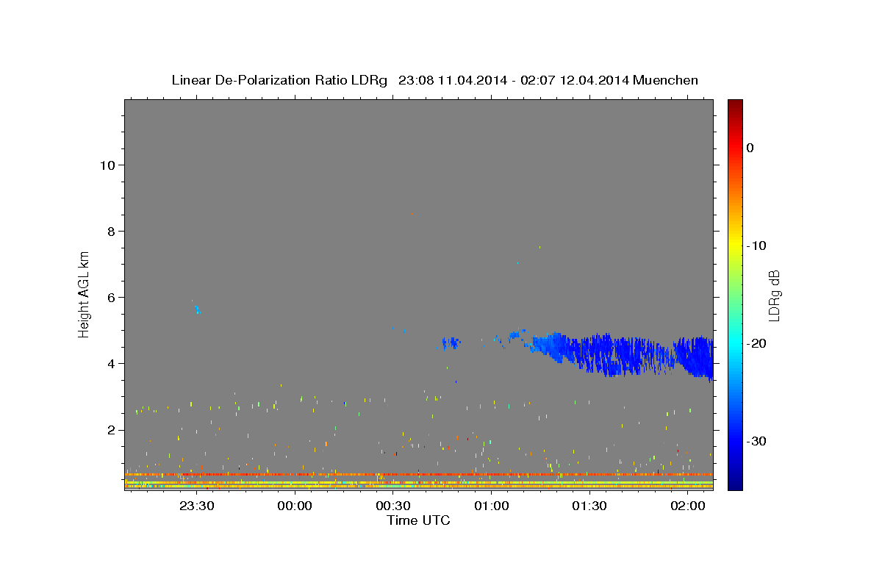Screen dimensions: 882x588
Task: Click the 'Height AGL km' axis label
Action: tap(84, 294)
